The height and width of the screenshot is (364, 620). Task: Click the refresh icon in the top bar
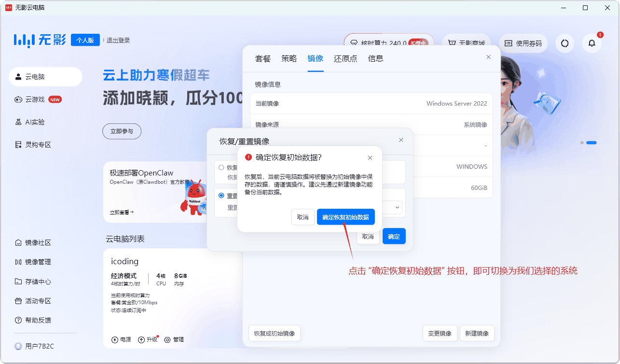(565, 43)
